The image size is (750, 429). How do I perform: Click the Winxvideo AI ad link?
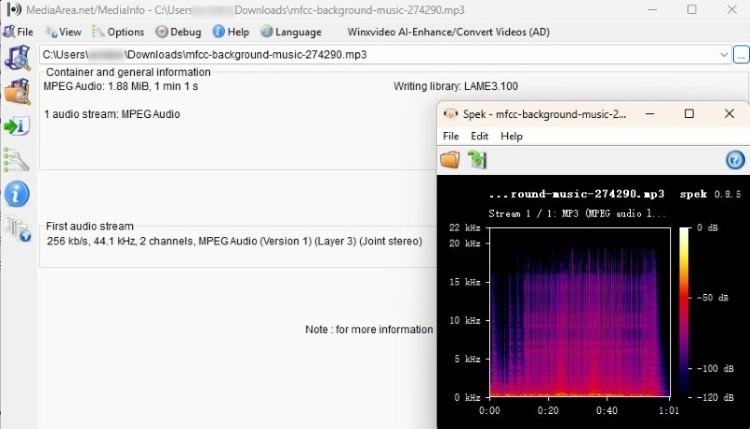click(448, 32)
